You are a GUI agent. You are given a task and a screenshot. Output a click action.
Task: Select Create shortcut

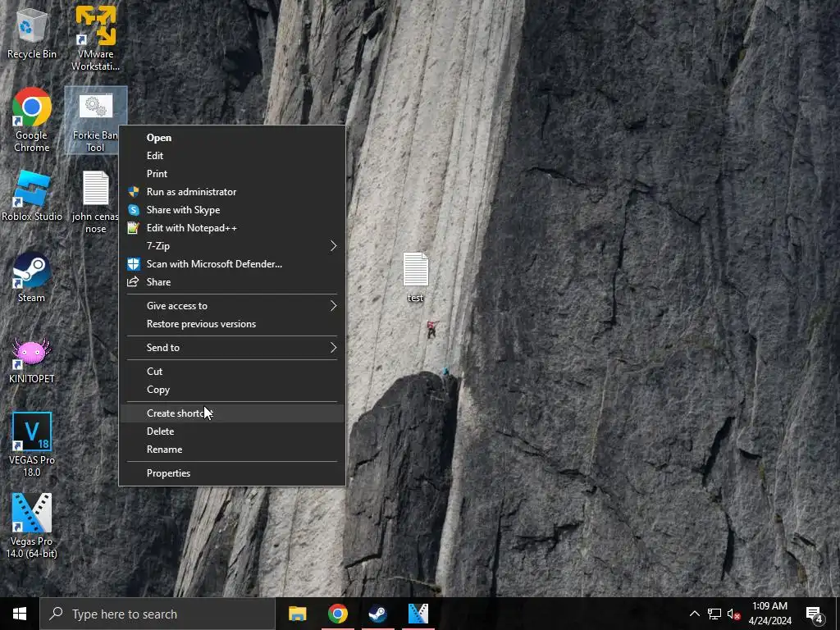(232, 413)
